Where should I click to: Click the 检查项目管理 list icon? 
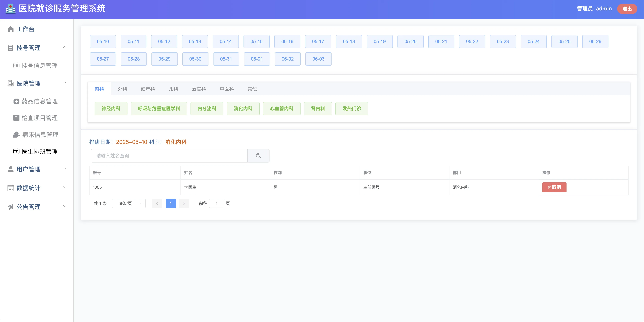coord(16,118)
